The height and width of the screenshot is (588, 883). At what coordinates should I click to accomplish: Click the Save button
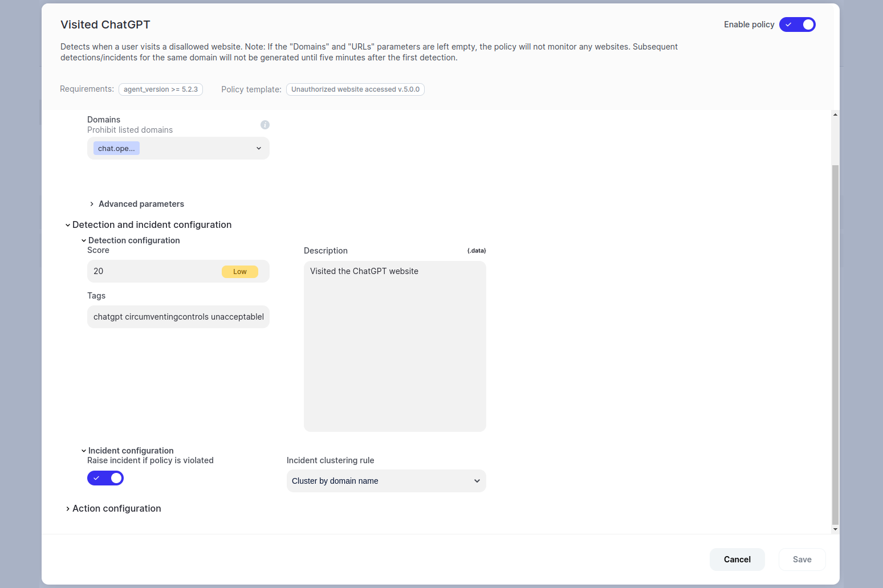(802, 560)
